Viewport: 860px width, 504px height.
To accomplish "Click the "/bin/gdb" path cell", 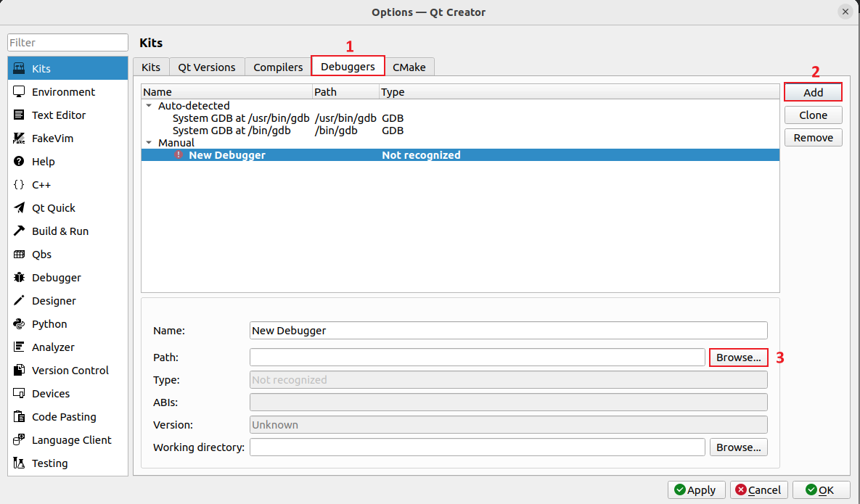I will (336, 131).
